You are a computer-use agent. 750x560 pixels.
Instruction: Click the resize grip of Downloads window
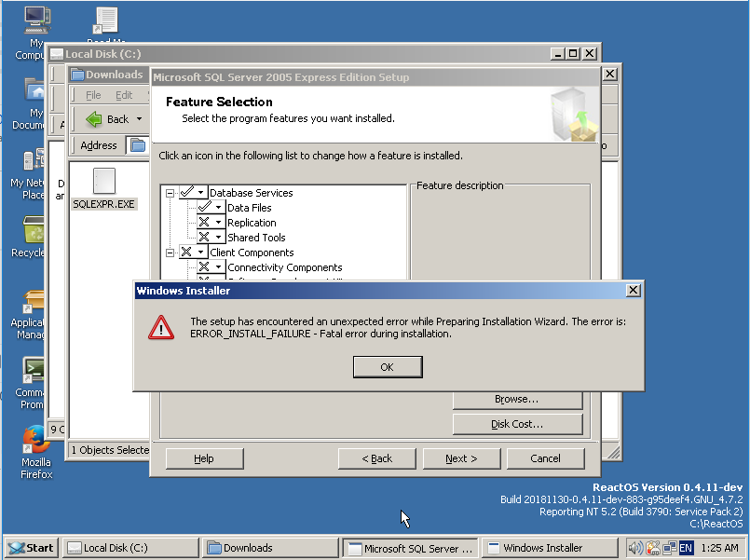point(613,453)
